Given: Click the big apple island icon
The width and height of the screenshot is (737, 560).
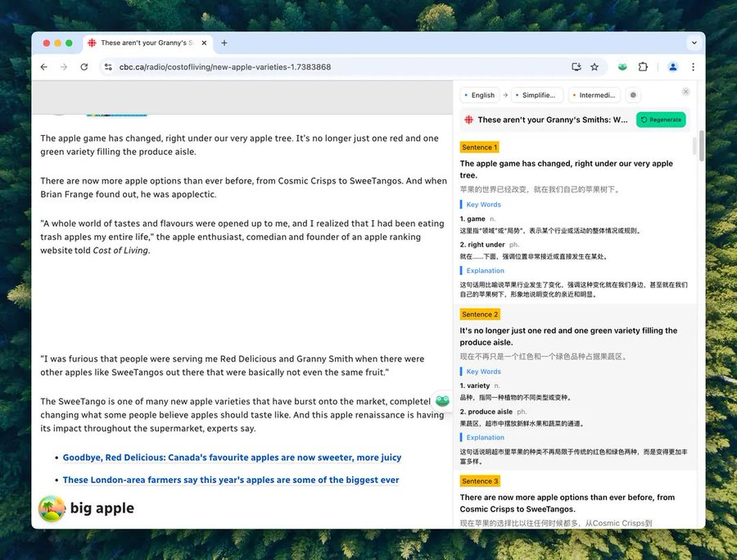Looking at the screenshot, I should pyautogui.click(x=52, y=508).
